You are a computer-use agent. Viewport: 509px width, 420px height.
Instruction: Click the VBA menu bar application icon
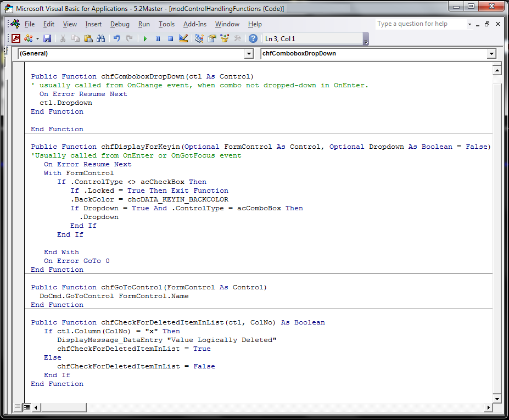click(x=15, y=24)
